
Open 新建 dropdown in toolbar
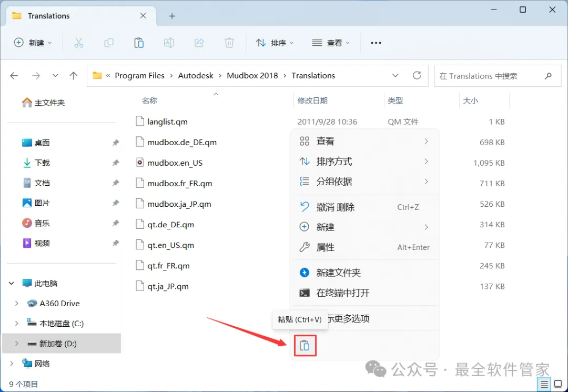tap(33, 43)
